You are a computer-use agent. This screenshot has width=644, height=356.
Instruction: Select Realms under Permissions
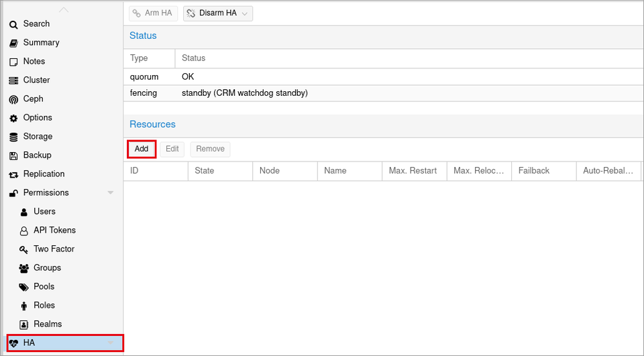point(63,324)
